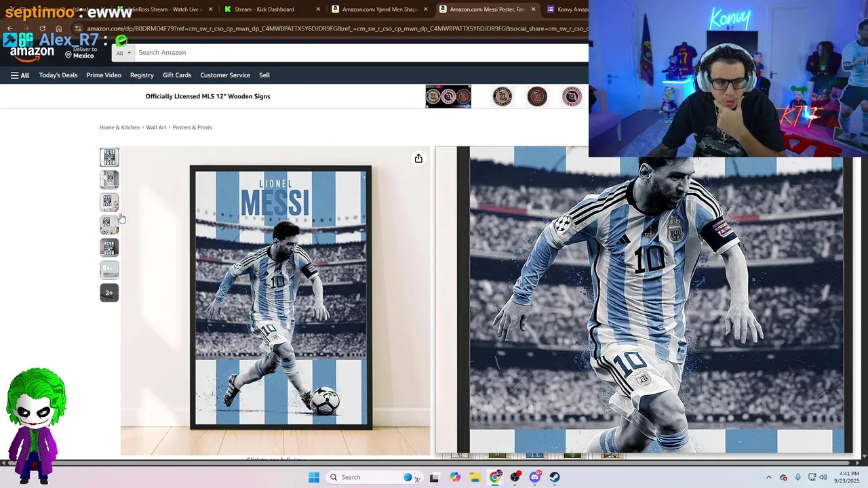868x488 pixels.
Task: Go to Prime Video
Action: click(104, 75)
